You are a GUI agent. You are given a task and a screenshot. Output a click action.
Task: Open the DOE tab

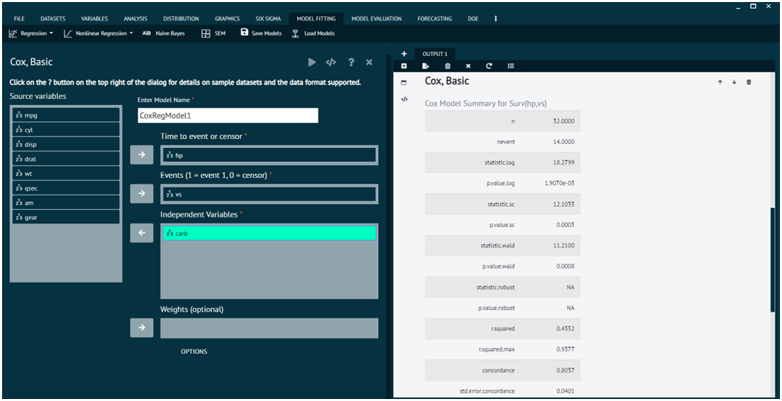tap(473, 18)
